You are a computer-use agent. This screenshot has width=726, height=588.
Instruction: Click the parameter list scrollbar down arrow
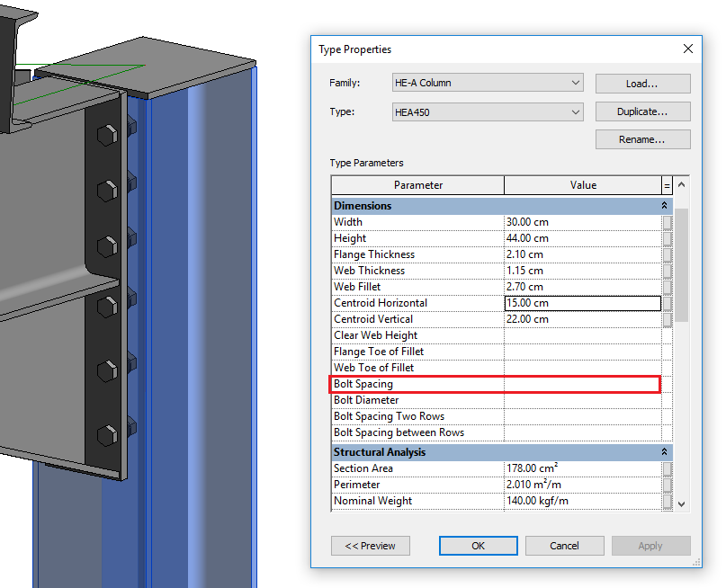[x=681, y=504]
